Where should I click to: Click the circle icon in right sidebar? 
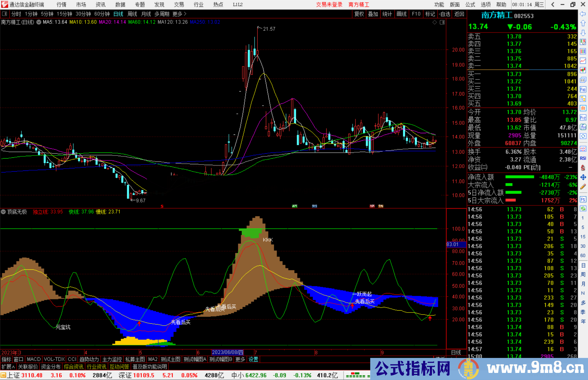(x=583, y=136)
